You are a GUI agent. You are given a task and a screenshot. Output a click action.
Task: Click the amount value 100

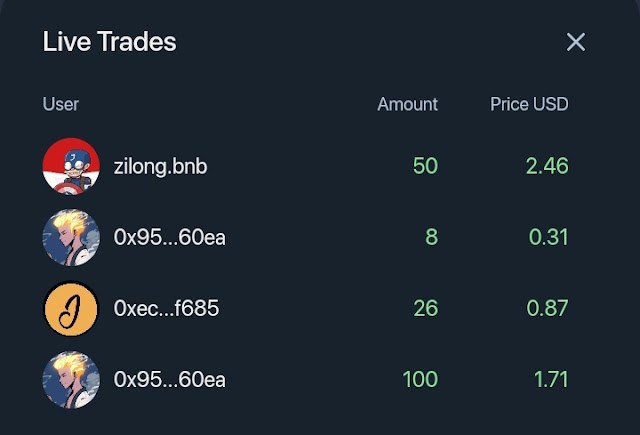(x=420, y=380)
